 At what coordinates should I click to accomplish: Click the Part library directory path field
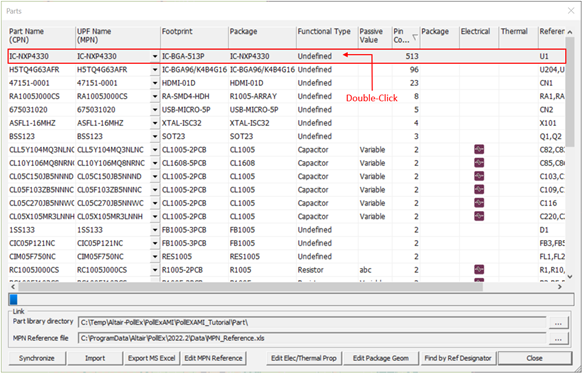[312, 323]
